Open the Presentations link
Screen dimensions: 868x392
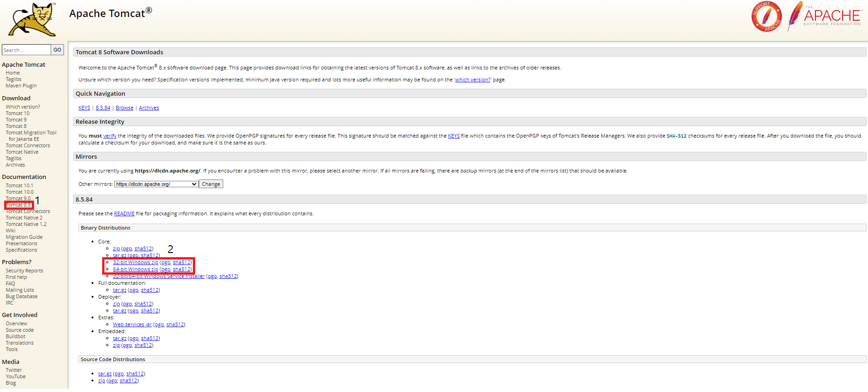22,243
